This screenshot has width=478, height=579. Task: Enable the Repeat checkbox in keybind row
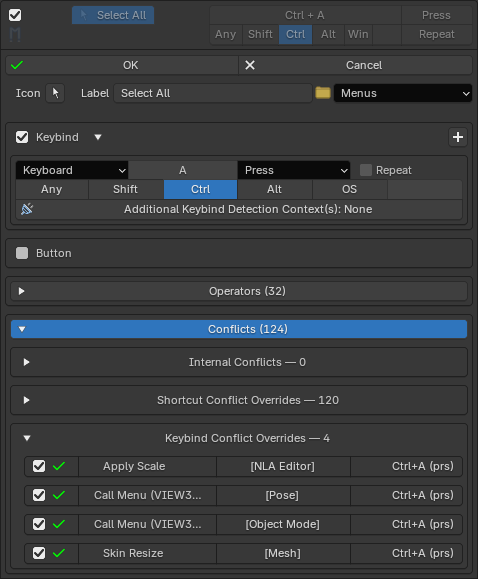pos(366,170)
